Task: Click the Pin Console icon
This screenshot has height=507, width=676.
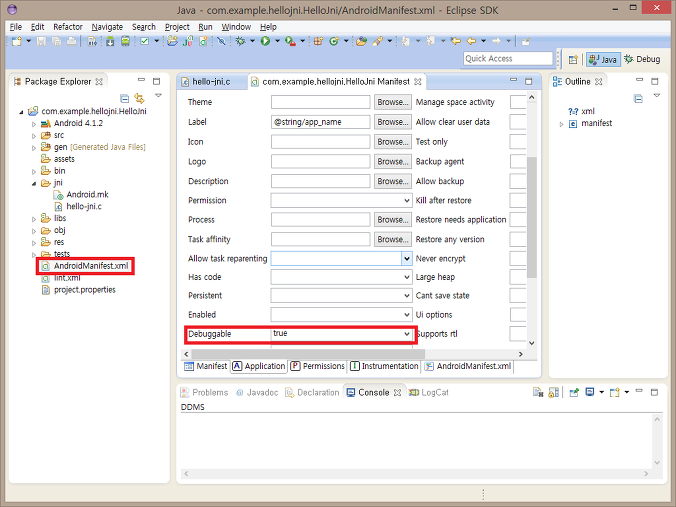Action: [574, 392]
